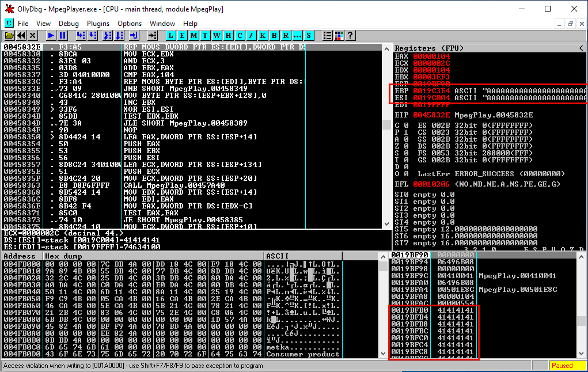Select stack entry at 0019BF9C
Screen dimensions: 588x372
(482, 276)
